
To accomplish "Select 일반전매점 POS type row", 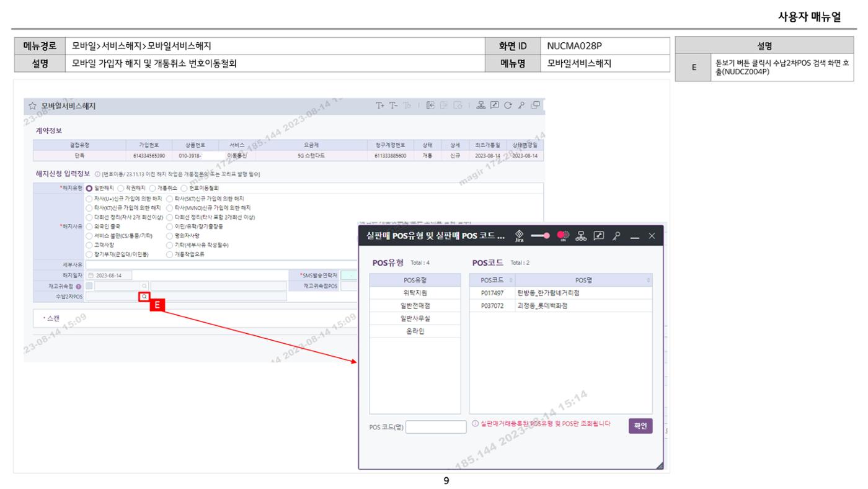I will point(415,306).
